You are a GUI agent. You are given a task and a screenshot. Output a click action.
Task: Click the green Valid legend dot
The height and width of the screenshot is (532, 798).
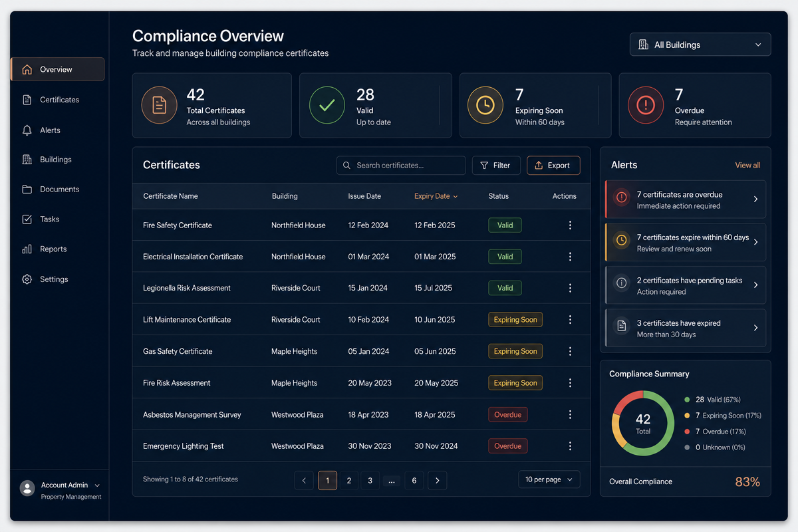pos(687,400)
